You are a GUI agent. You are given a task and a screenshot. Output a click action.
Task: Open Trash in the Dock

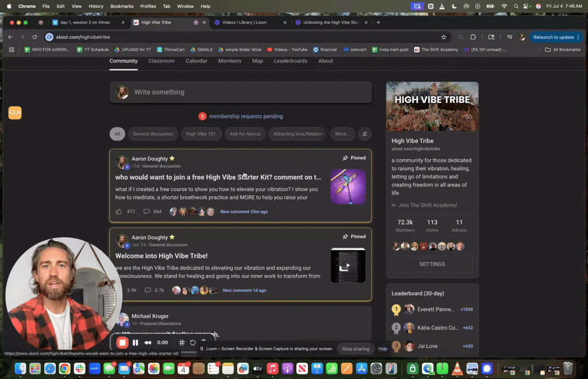click(568, 369)
